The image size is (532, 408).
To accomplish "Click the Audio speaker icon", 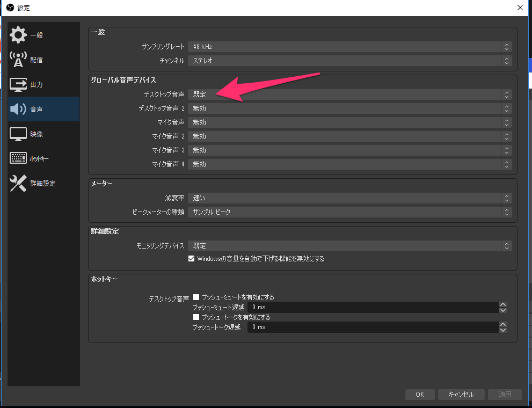I will pos(18,109).
